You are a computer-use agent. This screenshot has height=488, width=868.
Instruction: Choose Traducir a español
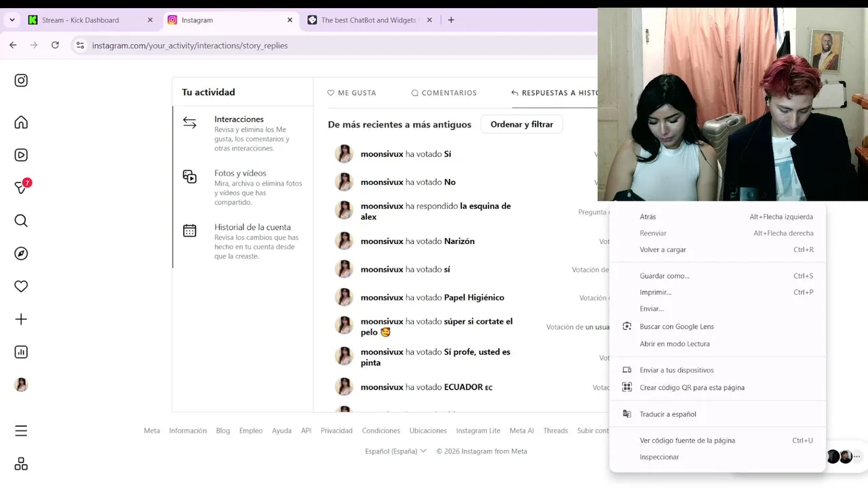717,414
